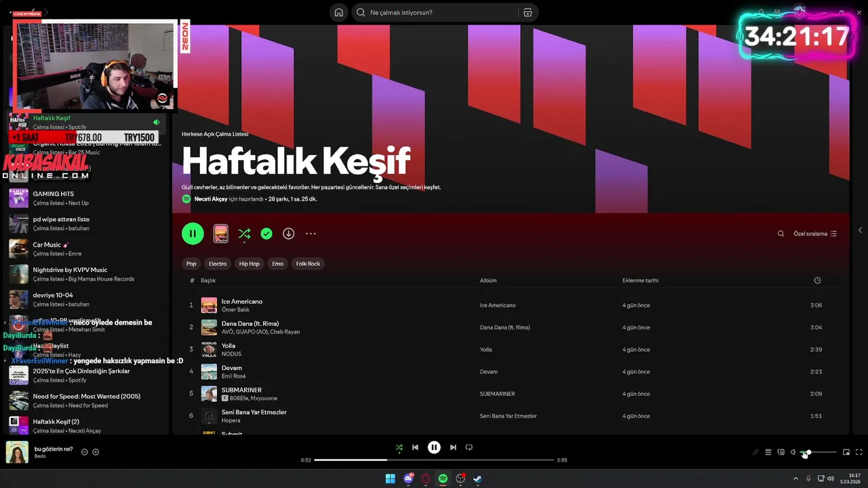Image resolution: width=868 pixels, height=488 pixels.
Task: Click the Yolla album cover thumbnail
Action: [x=209, y=350]
